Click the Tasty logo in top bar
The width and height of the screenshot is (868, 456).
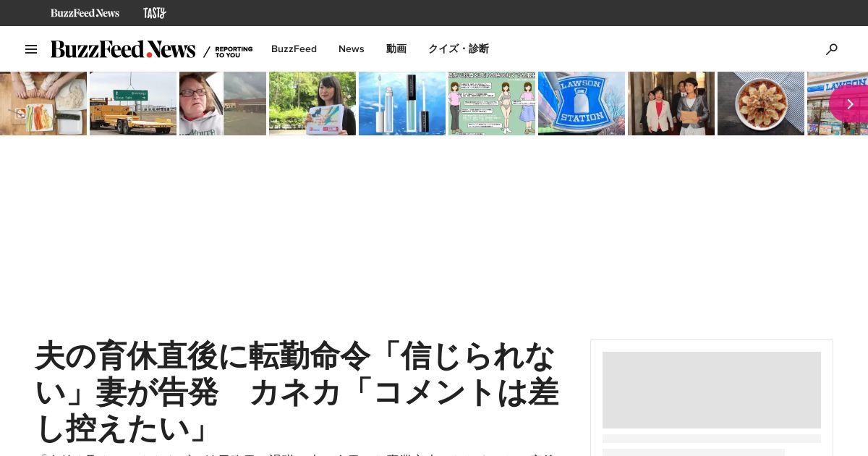click(x=155, y=13)
